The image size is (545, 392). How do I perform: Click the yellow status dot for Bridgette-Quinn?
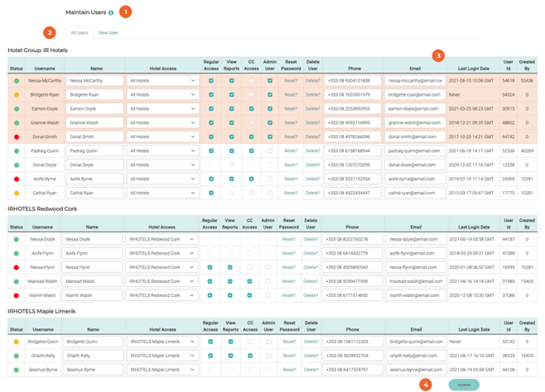pos(16,342)
